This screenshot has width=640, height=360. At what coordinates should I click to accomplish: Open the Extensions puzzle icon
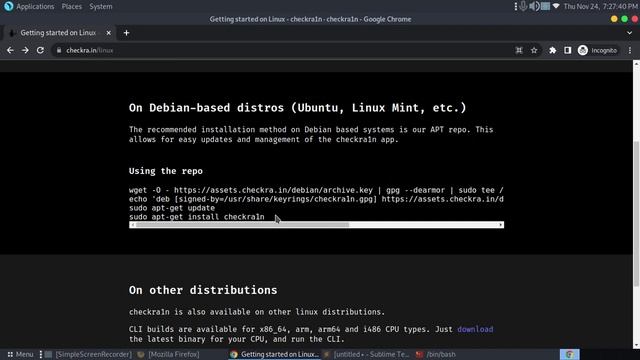552,50
